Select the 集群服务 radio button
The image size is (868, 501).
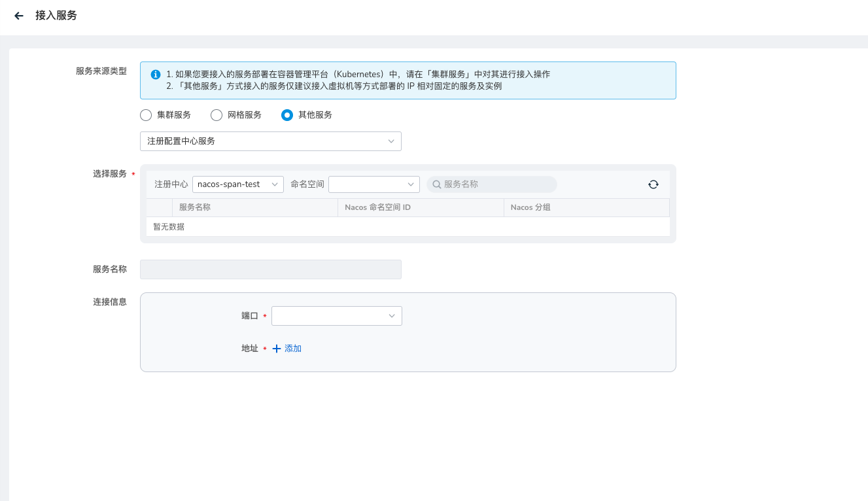146,115
